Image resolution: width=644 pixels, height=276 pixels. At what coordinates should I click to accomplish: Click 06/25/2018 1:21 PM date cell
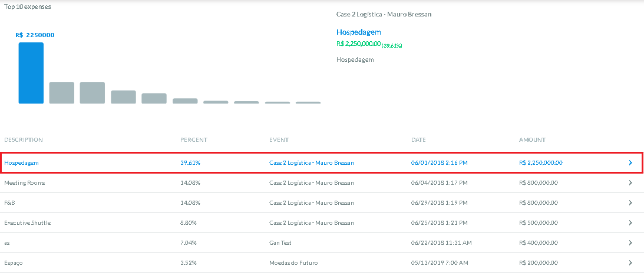point(439,222)
